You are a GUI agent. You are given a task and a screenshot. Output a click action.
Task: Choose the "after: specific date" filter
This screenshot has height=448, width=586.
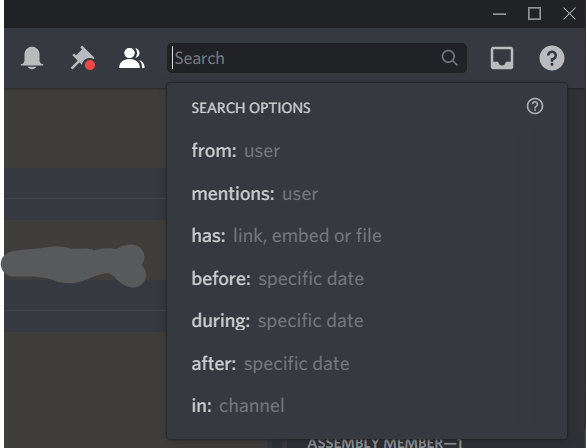tap(367, 364)
